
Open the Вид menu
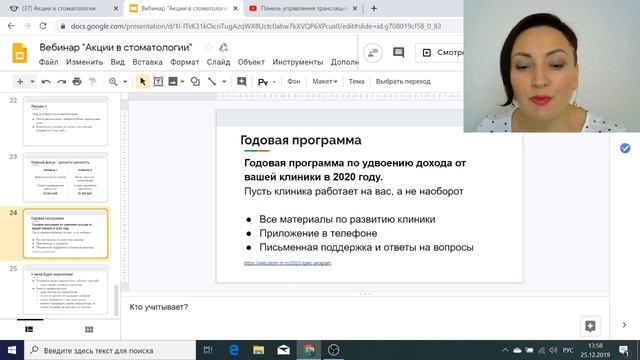click(x=118, y=62)
